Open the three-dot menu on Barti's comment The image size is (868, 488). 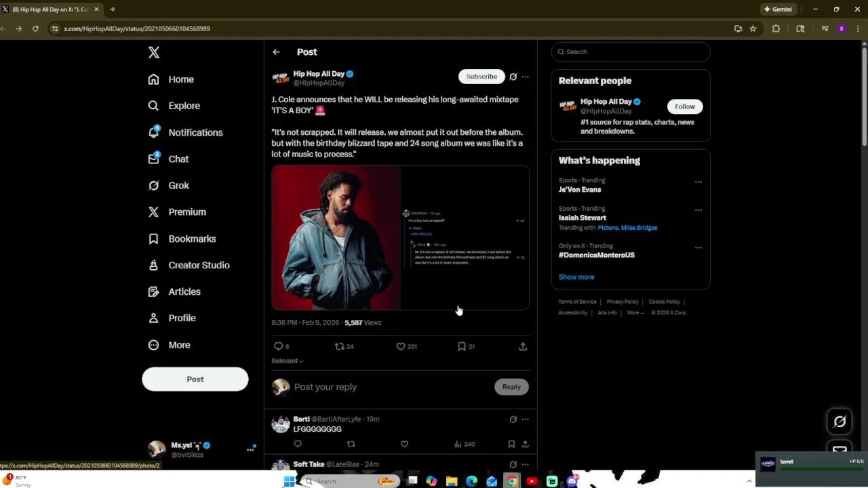tap(525, 420)
